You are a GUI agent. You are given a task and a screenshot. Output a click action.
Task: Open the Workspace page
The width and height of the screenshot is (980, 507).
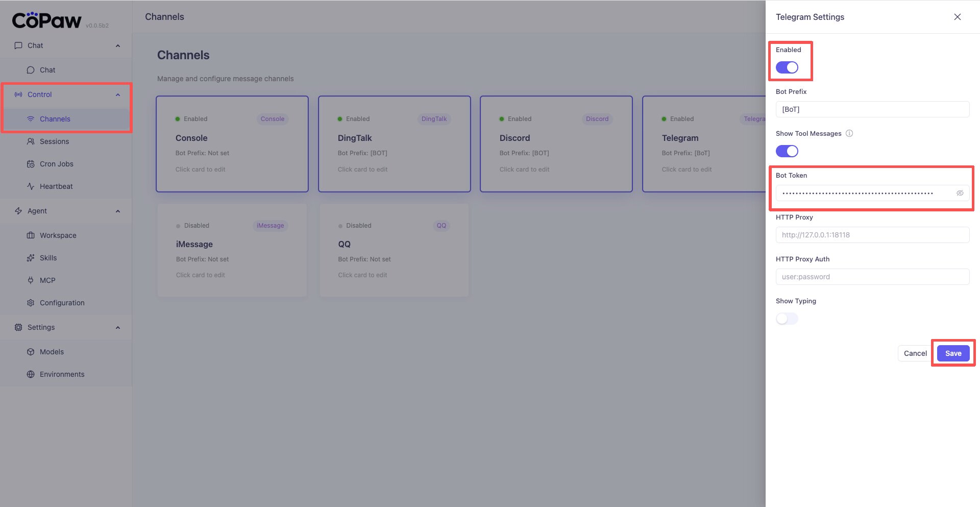[x=66, y=235]
